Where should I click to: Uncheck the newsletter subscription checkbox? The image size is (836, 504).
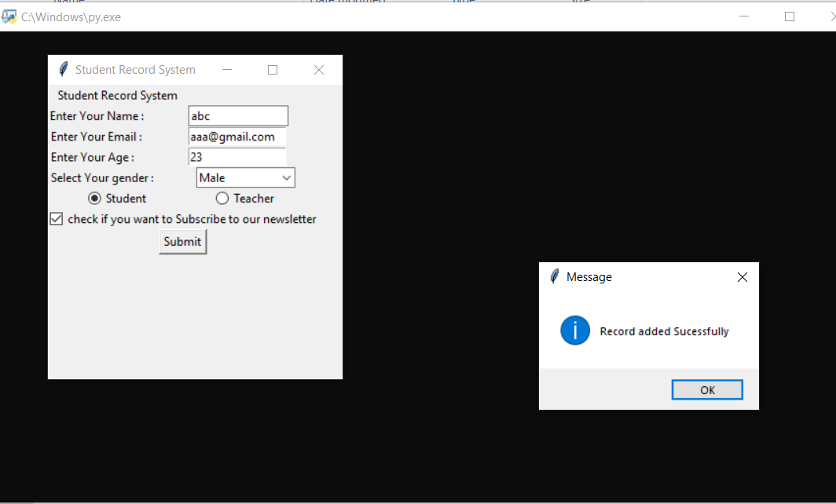tap(56, 218)
